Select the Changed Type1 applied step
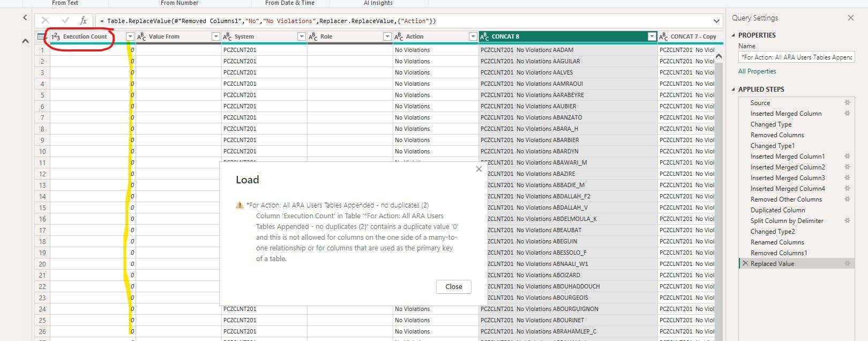Screen dimensions: 868x341 (x=773, y=145)
